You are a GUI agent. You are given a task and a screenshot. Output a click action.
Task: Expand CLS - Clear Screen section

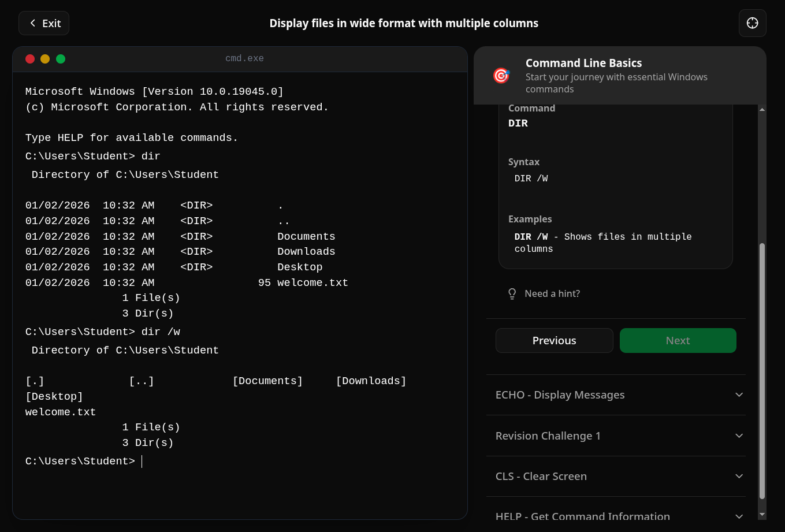click(x=616, y=476)
